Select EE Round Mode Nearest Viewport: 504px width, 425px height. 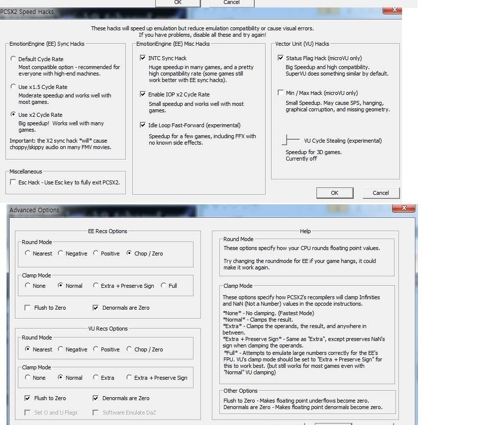click(28, 253)
